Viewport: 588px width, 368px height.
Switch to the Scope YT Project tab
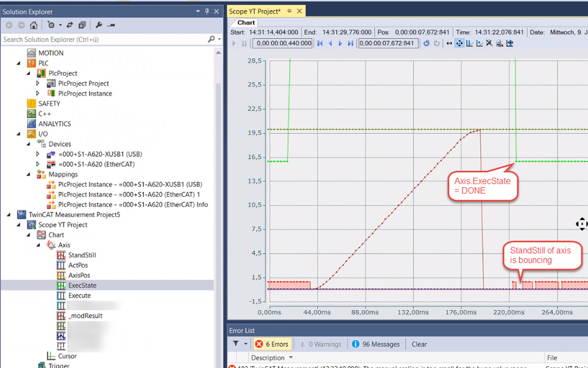coord(255,12)
